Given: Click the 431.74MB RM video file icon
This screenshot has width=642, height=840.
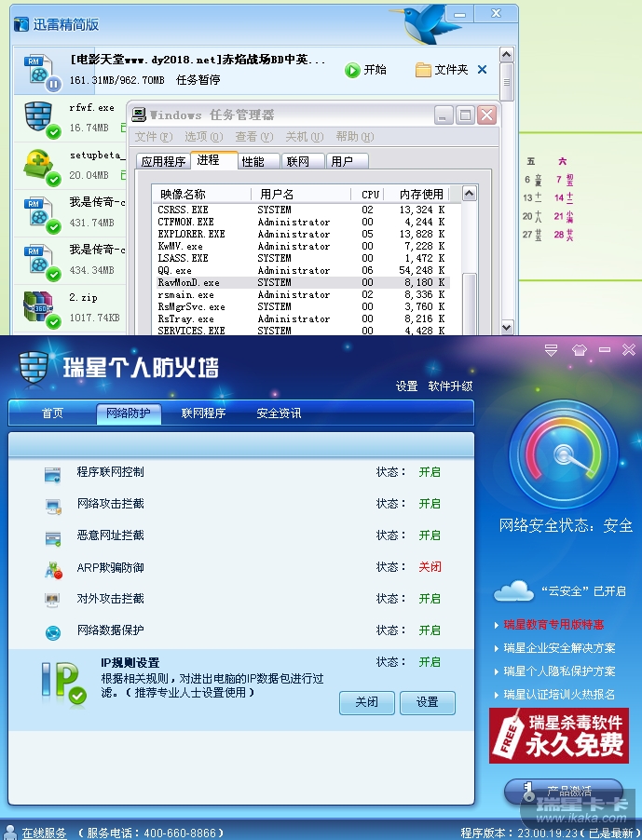Looking at the screenshot, I should [x=40, y=214].
